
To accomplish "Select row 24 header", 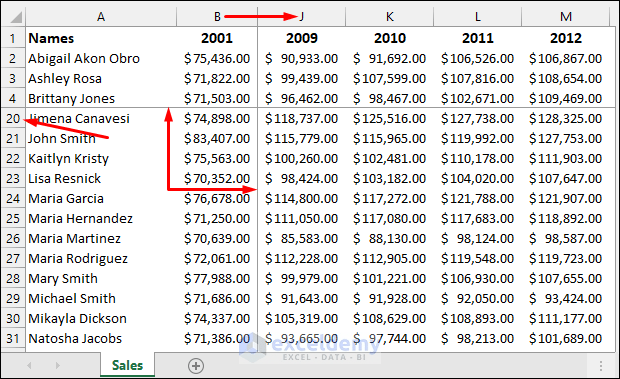I will [x=13, y=198].
